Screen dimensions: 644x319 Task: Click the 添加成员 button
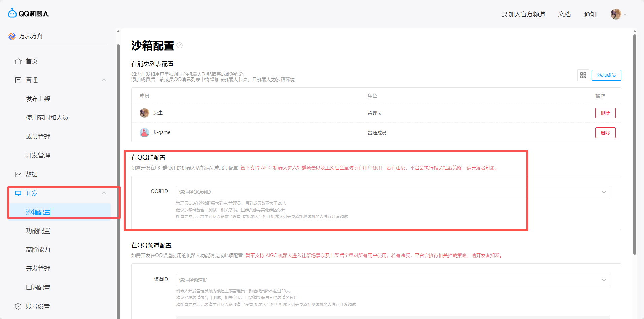click(606, 75)
